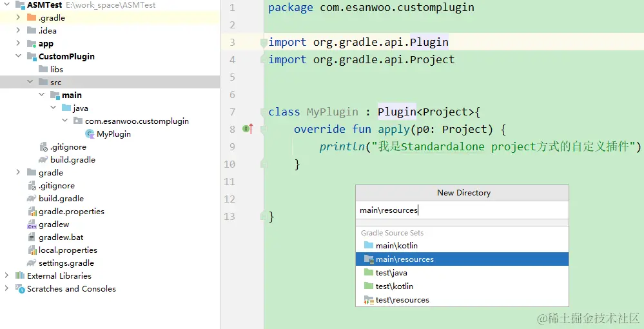Screen dimensions: 644x329
Task: Click the libs folder name
Action: click(x=57, y=70)
